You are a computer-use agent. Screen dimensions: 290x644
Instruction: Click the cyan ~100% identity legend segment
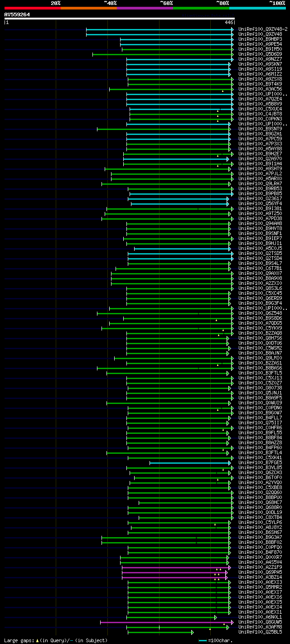point(257,8)
